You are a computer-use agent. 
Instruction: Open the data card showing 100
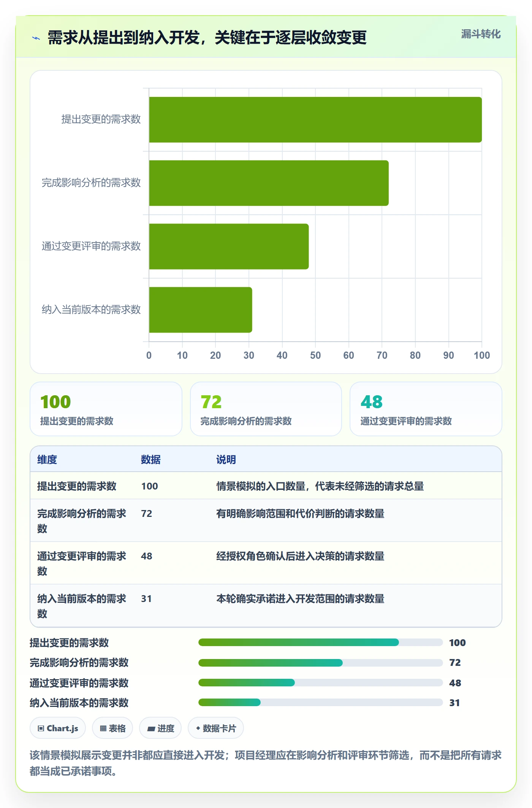coord(106,409)
